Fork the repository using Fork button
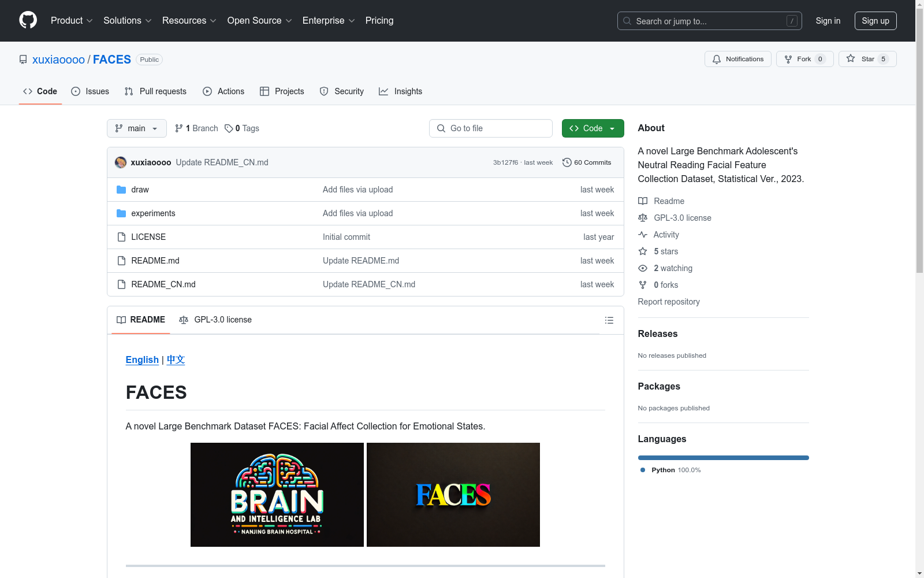 (804, 59)
